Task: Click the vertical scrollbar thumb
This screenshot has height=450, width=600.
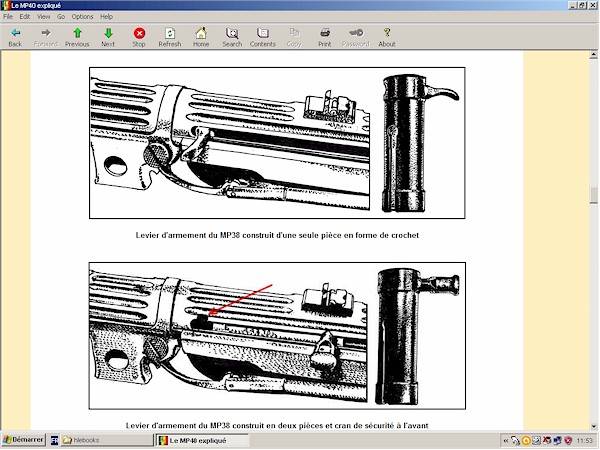Action: tap(593, 195)
